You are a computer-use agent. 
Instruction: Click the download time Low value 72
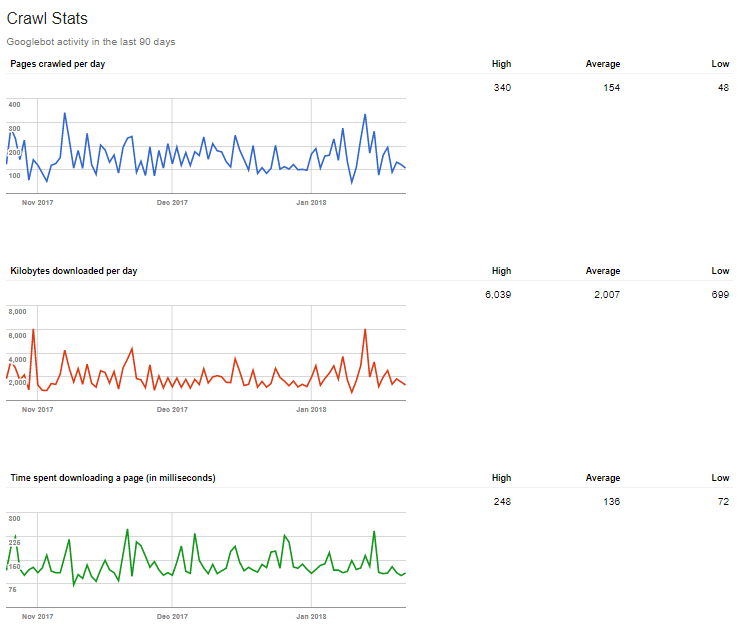coord(723,501)
